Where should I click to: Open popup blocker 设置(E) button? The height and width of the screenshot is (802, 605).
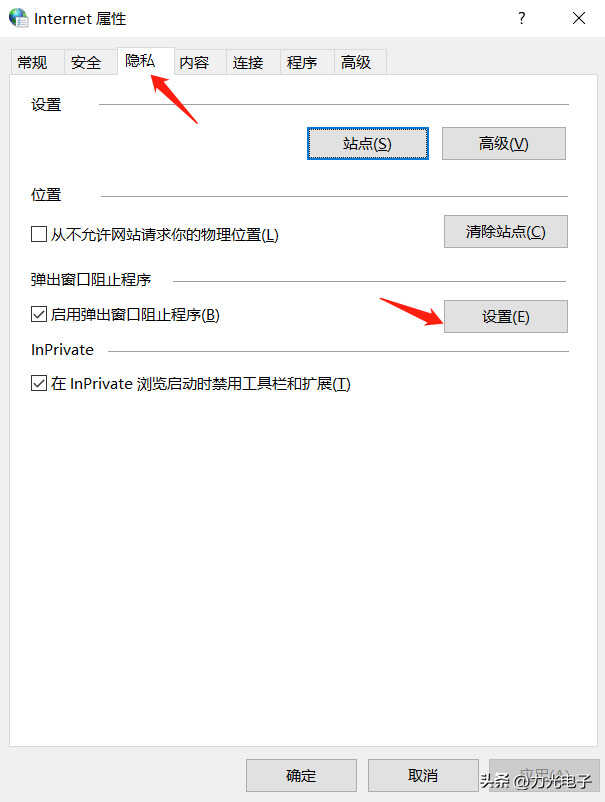click(506, 317)
